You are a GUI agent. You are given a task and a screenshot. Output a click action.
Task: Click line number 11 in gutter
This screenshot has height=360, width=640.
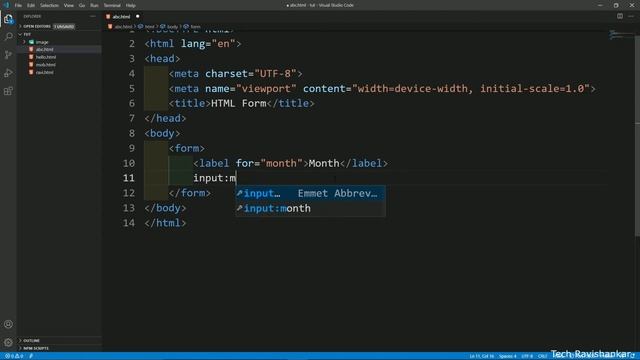tap(129, 178)
